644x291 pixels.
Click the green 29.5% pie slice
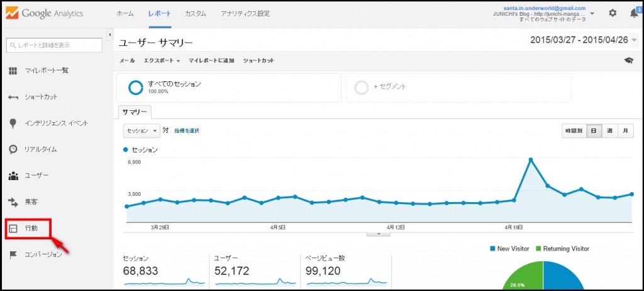click(x=524, y=276)
